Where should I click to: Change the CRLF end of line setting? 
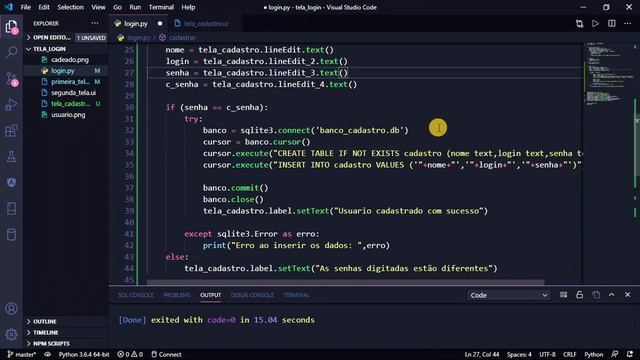pyautogui.click(x=570, y=354)
